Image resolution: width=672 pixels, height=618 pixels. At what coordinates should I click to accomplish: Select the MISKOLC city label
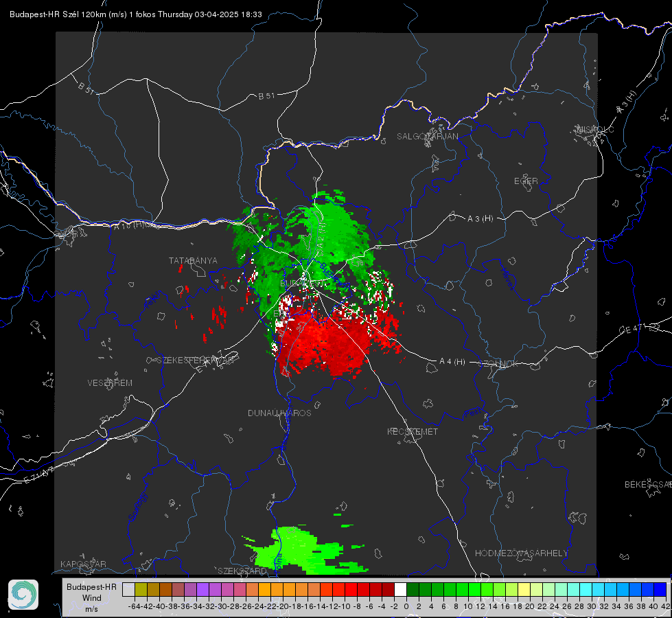tap(595, 129)
